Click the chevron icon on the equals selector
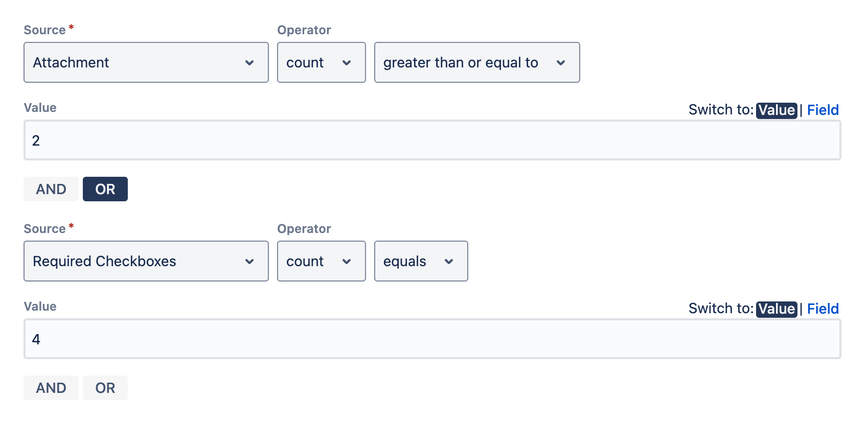Image resolution: width=868 pixels, height=422 pixels. (x=449, y=261)
